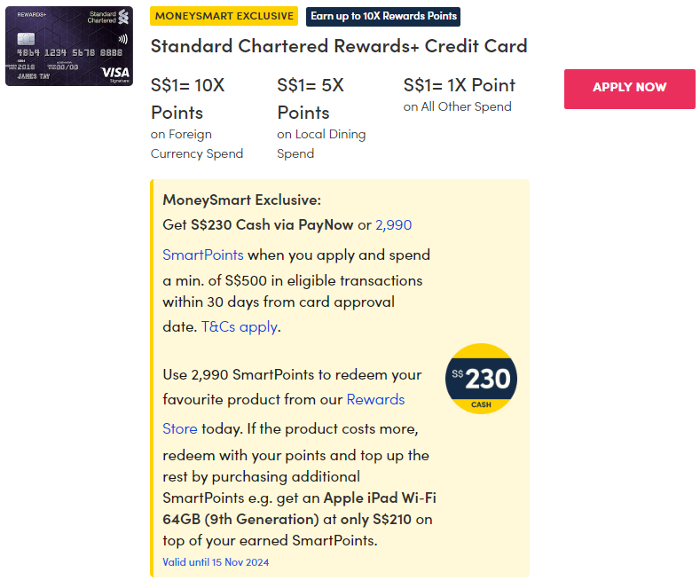Click the chip on the credit card image
The width and height of the screenshot is (700, 588).
tap(28, 40)
